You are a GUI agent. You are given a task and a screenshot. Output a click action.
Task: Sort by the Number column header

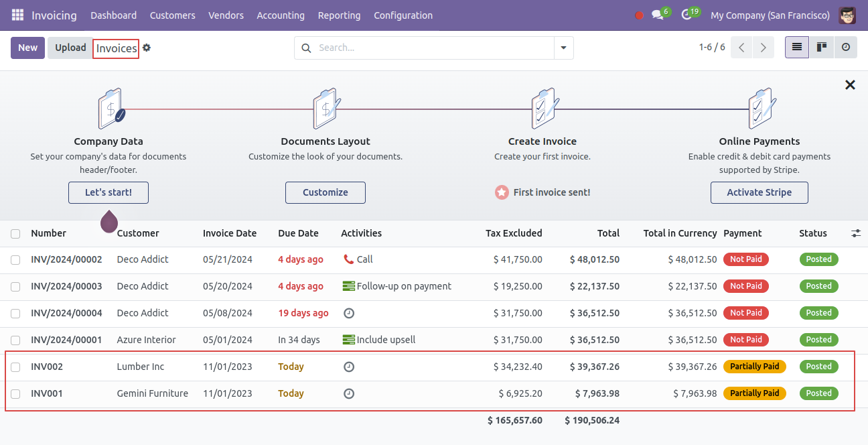pos(48,233)
